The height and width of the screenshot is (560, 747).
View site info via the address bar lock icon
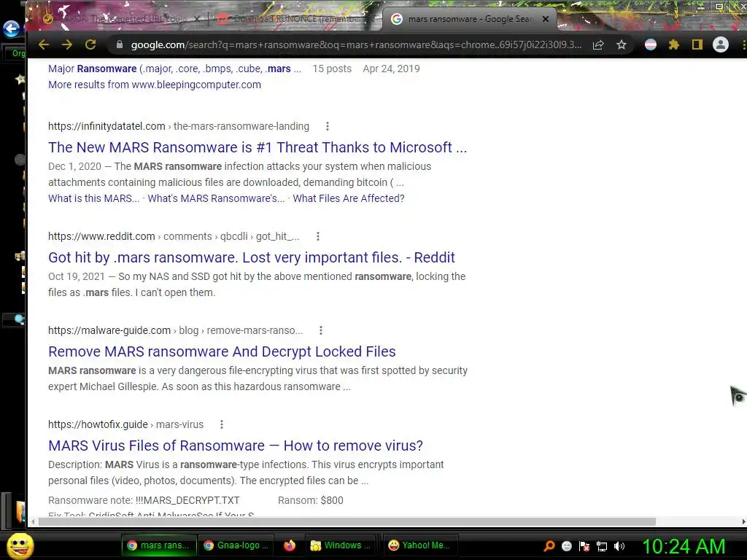click(120, 44)
